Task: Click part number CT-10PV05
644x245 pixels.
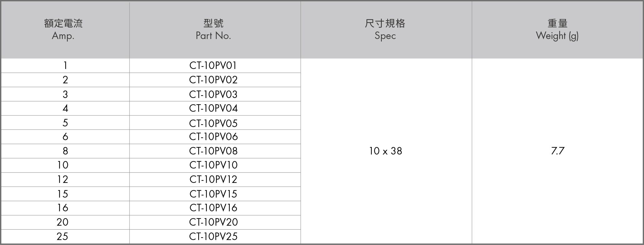Action: click(214, 123)
